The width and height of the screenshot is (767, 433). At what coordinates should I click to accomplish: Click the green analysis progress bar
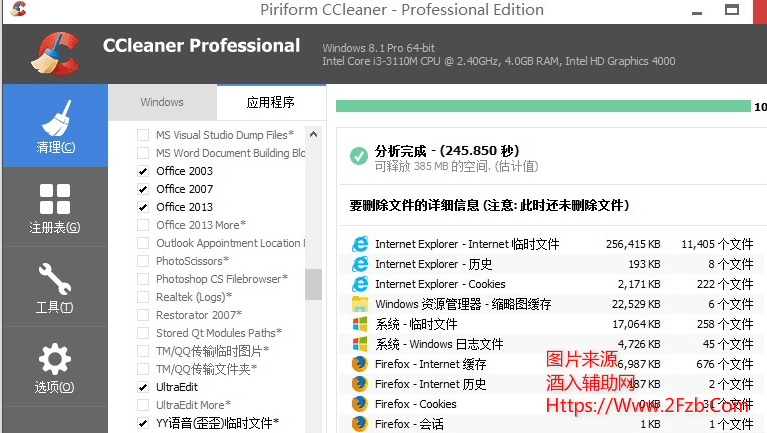point(543,106)
